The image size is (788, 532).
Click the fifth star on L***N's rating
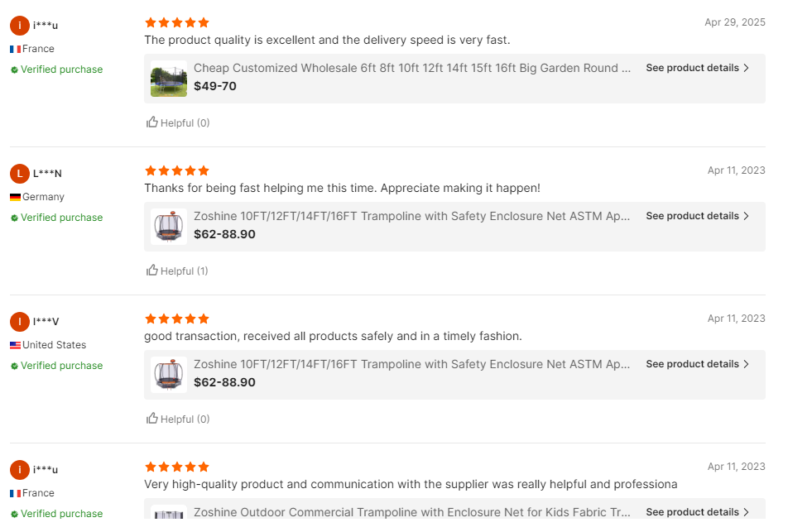pos(202,170)
